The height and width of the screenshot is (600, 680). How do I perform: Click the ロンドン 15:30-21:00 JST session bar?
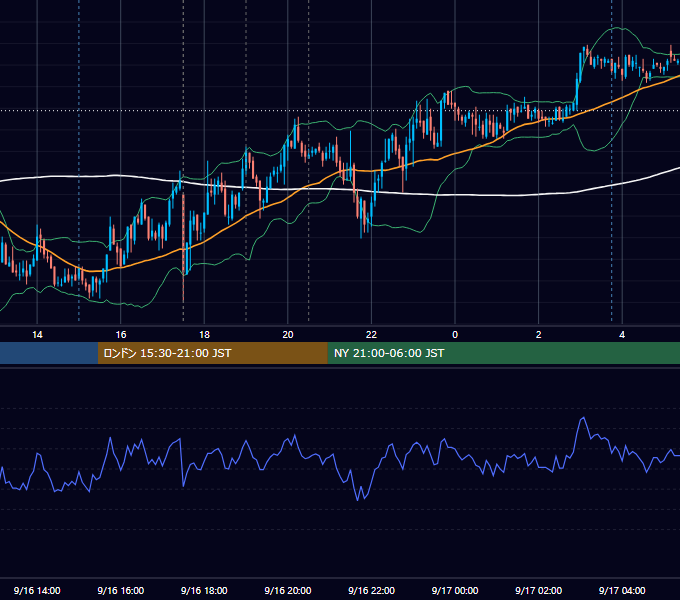coord(212,353)
